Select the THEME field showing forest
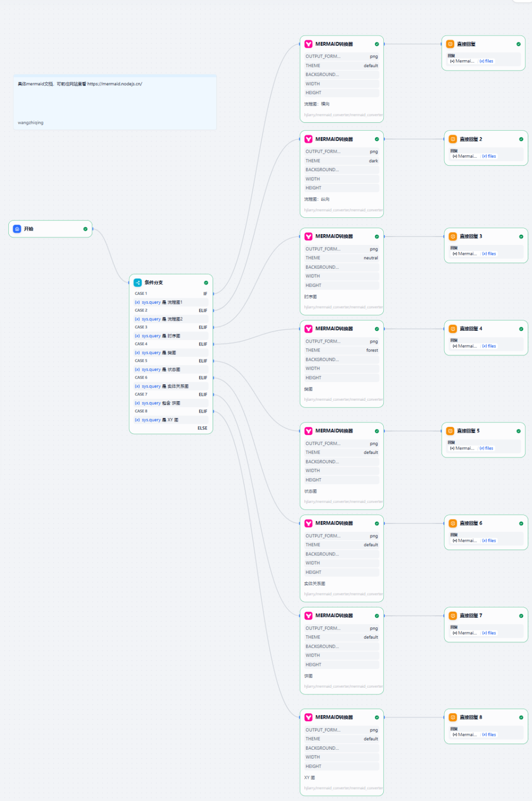The height and width of the screenshot is (801, 532). coord(341,350)
